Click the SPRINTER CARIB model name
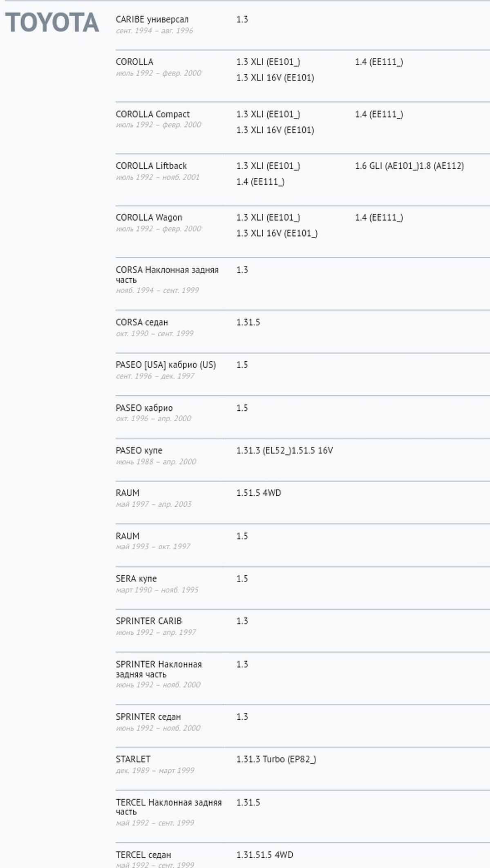Image resolution: width=490 pixels, height=868 pixels. (x=148, y=621)
